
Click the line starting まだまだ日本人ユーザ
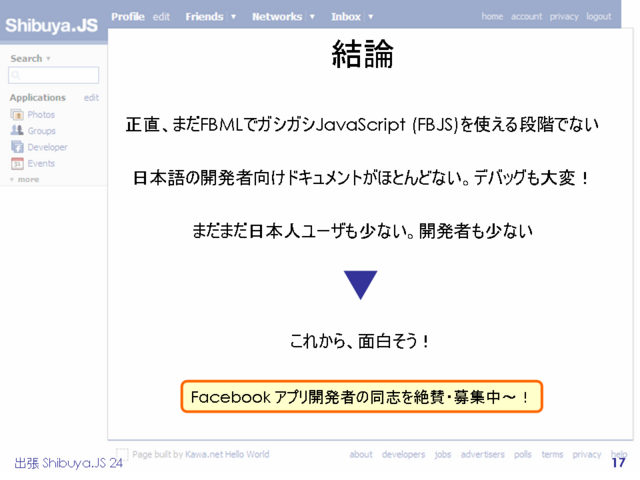pos(362,231)
